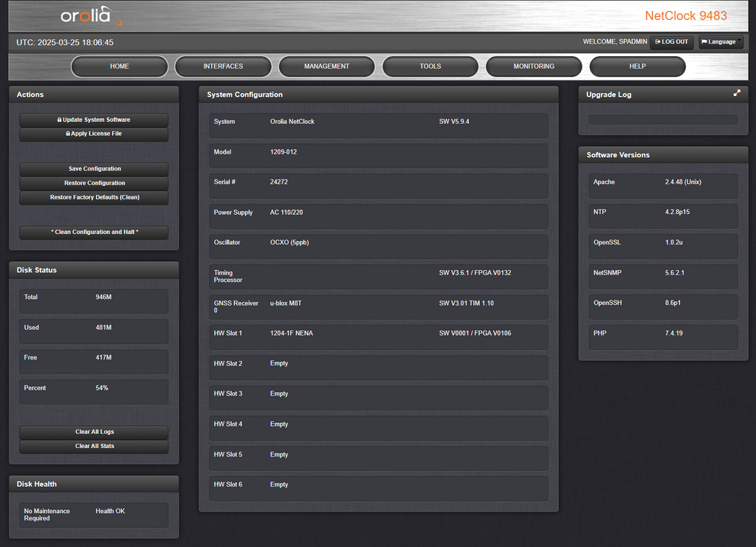756x547 pixels.
Task: Click the UTC date and time text
Action: tap(65, 42)
